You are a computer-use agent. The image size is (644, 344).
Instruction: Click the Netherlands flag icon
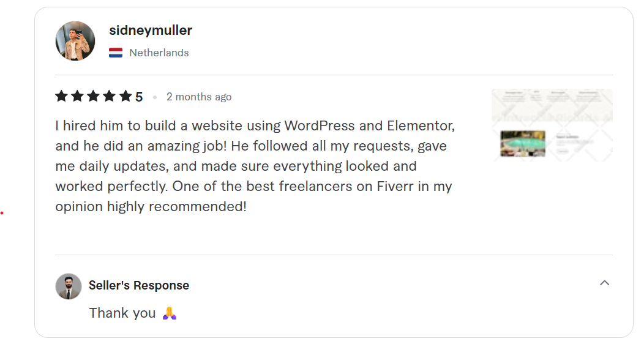tap(116, 53)
